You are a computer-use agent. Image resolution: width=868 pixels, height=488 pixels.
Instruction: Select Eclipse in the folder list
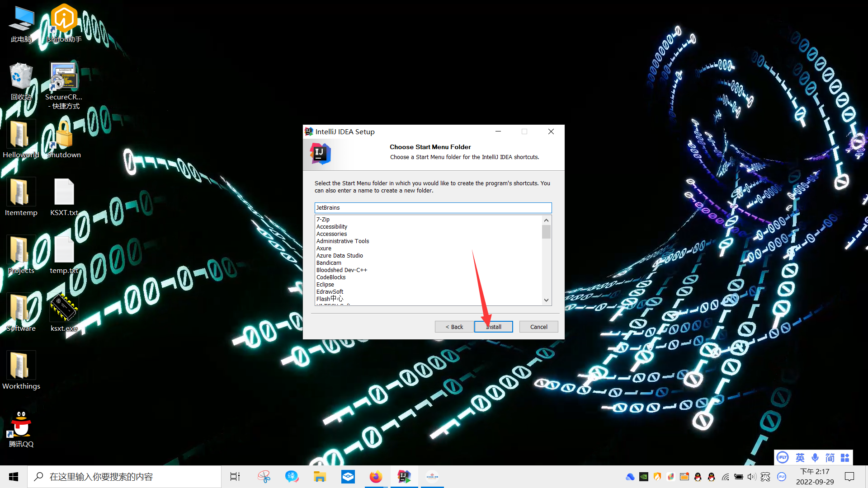pyautogui.click(x=325, y=285)
